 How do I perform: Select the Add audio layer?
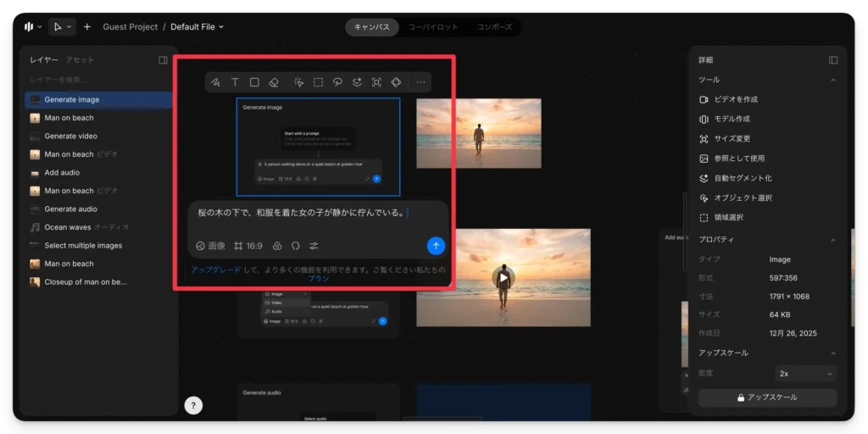pos(98,173)
